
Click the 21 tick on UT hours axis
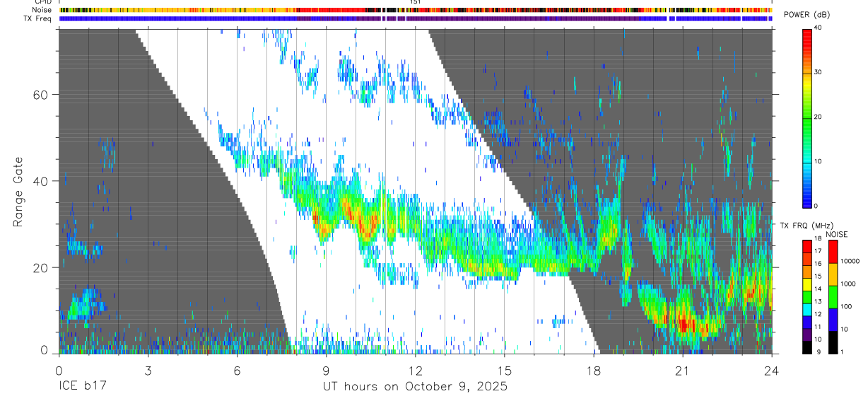[683, 370]
